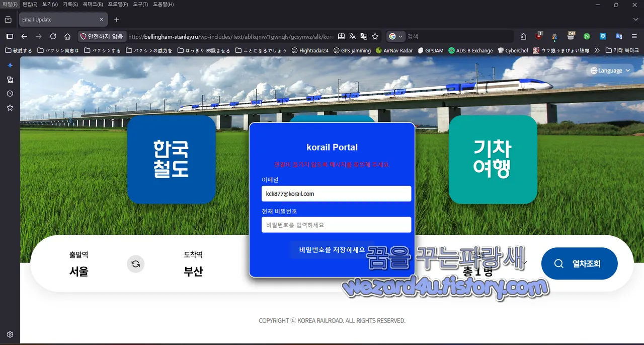Select the 출발역 서울 station

pyautogui.click(x=79, y=264)
